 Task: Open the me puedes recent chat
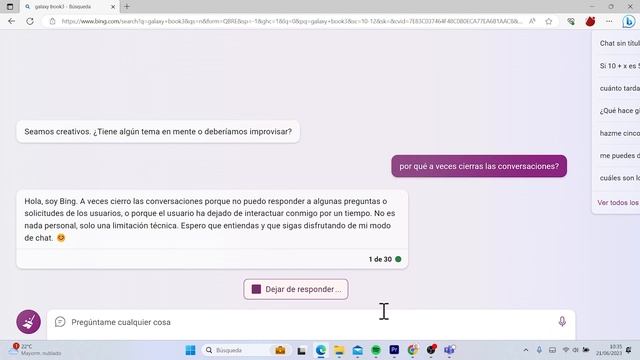click(619, 156)
